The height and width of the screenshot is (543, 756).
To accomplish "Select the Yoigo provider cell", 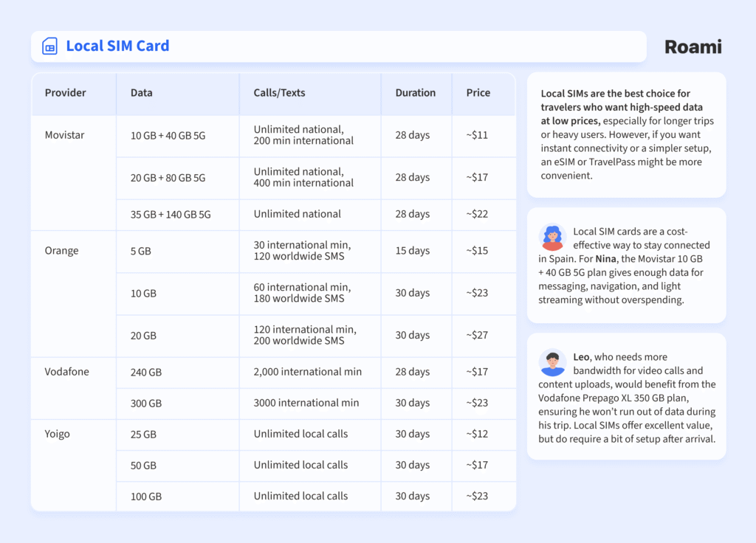I will click(57, 434).
